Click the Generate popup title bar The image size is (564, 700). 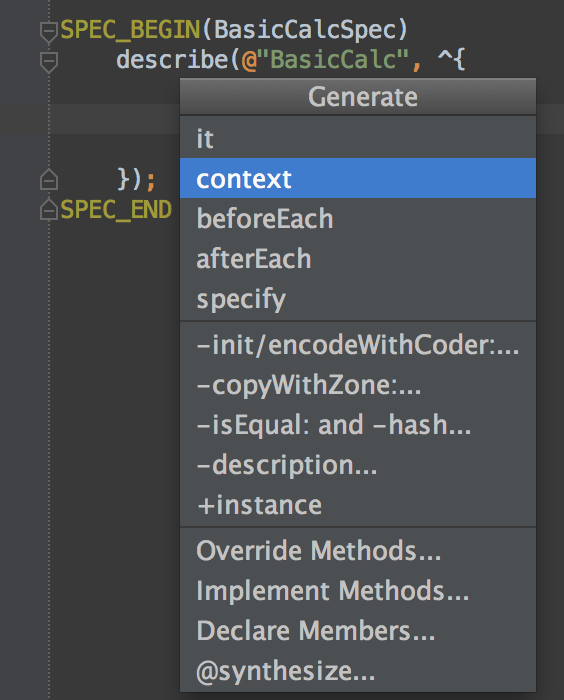(358, 96)
